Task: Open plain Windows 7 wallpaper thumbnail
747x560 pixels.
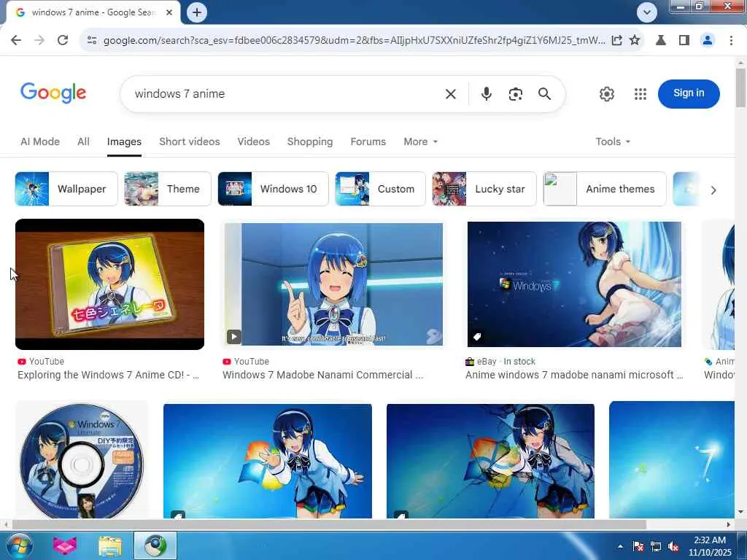Action: 672,460
